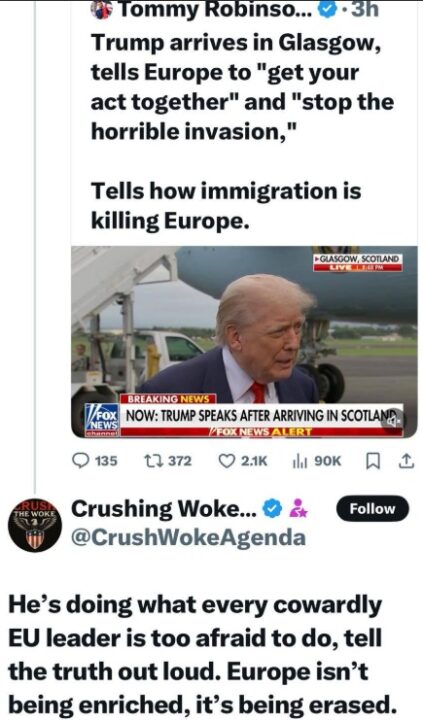Open the top post author's display name
Screen dimensions: 423x720
coord(216,10)
